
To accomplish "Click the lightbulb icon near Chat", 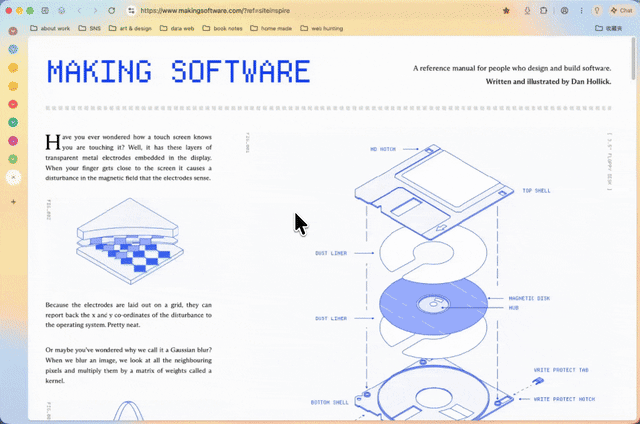I will pyautogui.click(x=597, y=11).
